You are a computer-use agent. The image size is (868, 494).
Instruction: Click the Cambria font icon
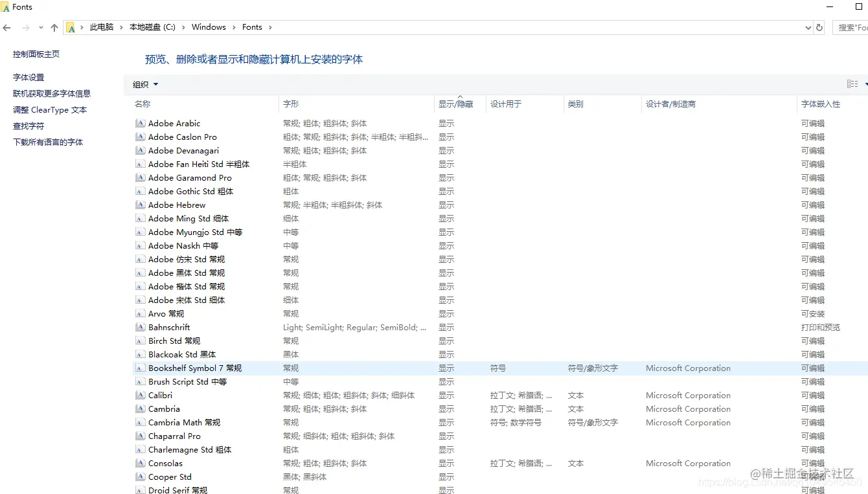coord(140,409)
